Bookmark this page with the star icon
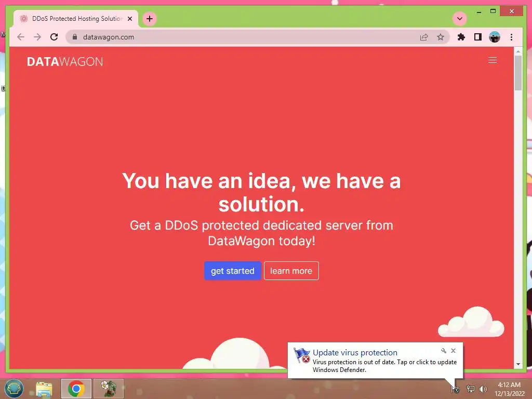The image size is (532, 399). (441, 37)
